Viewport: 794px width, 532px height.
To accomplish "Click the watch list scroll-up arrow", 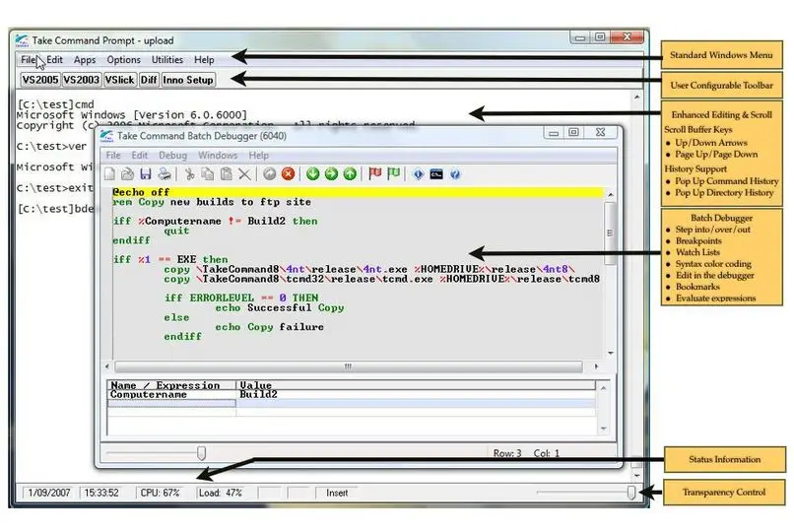I will [x=603, y=388].
